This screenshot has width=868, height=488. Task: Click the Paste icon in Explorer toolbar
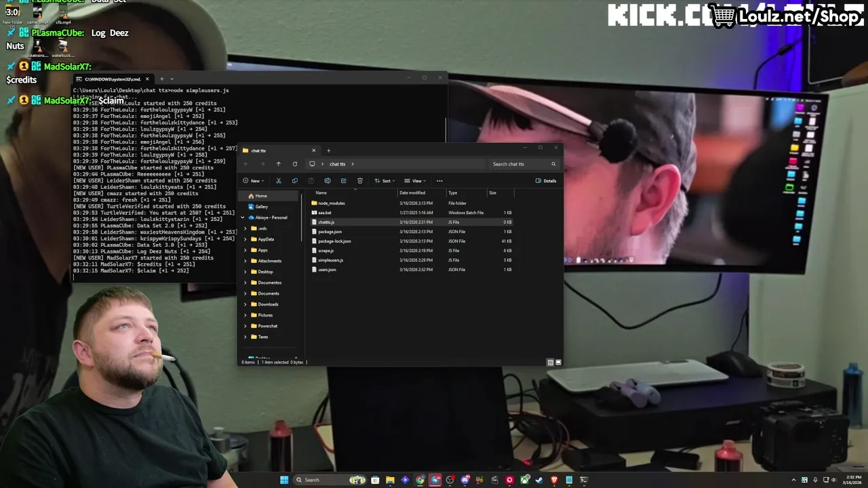[311, 181]
